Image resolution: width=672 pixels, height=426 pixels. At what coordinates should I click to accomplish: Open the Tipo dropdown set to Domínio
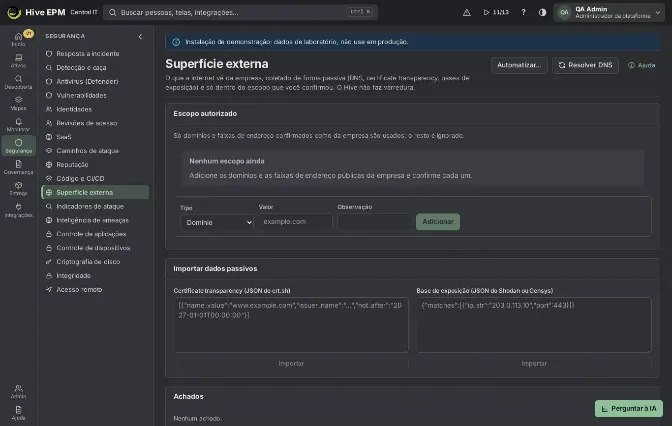tap(217, 222)
